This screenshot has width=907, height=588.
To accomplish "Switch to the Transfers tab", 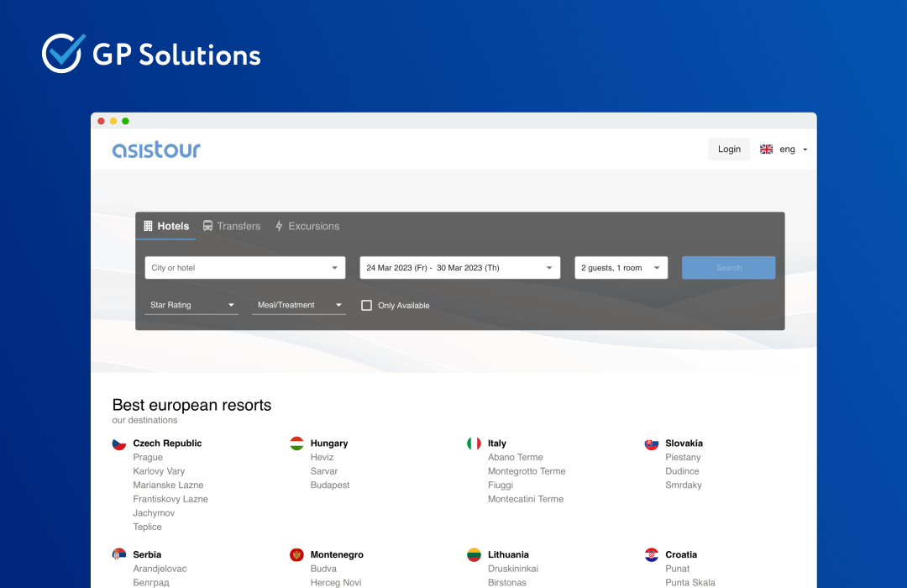I will [232, 226].
